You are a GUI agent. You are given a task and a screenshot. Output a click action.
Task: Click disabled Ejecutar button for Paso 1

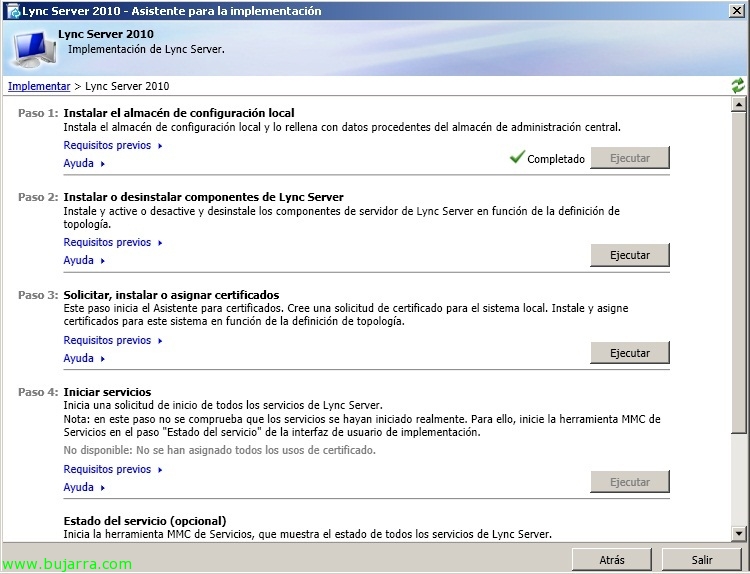click(629, 158)
